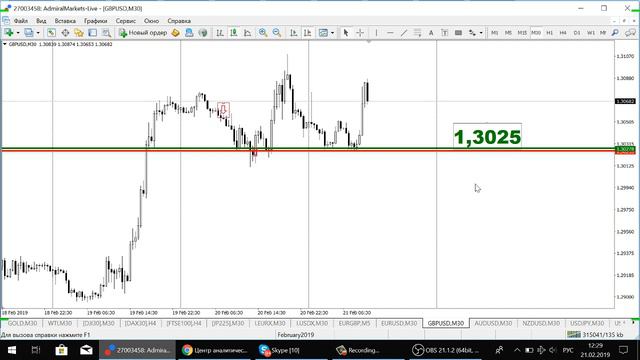
Task: Open the Chat bubbles icon
Action: pos(631,33)
